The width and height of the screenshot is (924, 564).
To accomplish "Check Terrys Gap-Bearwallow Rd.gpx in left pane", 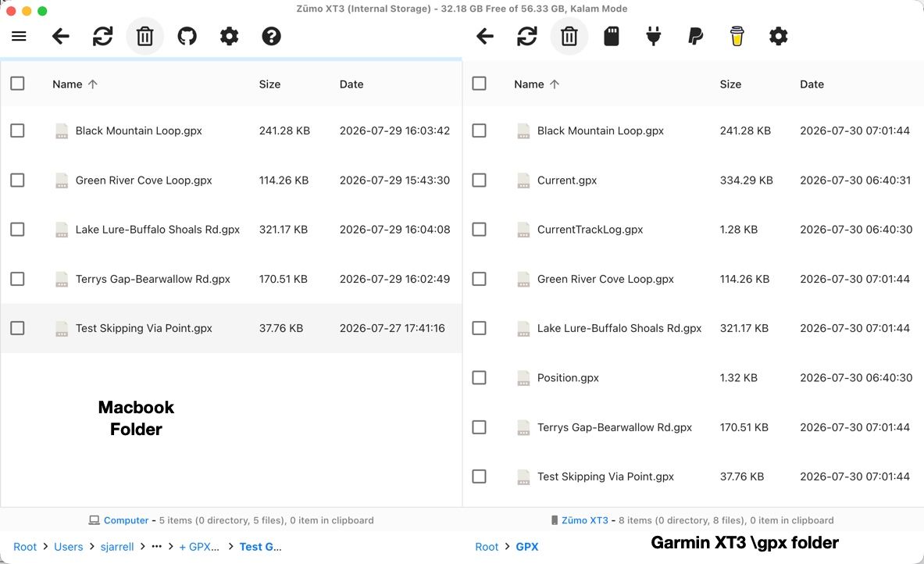I will (x=18, y=279).
